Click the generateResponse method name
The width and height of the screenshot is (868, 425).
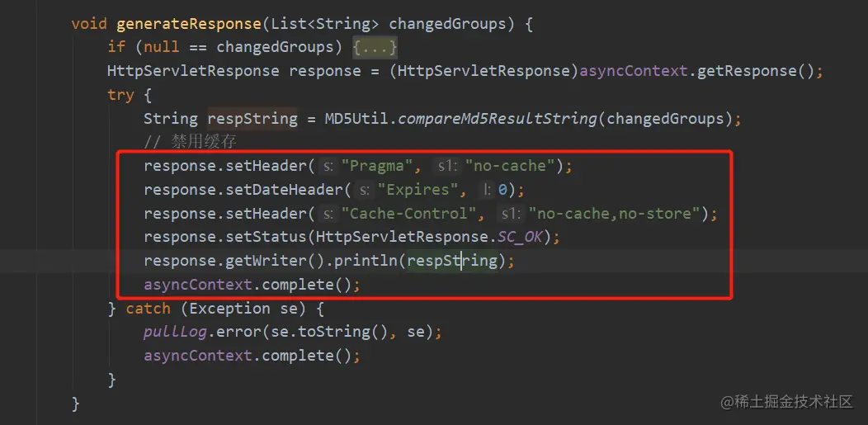pos(189,24)
